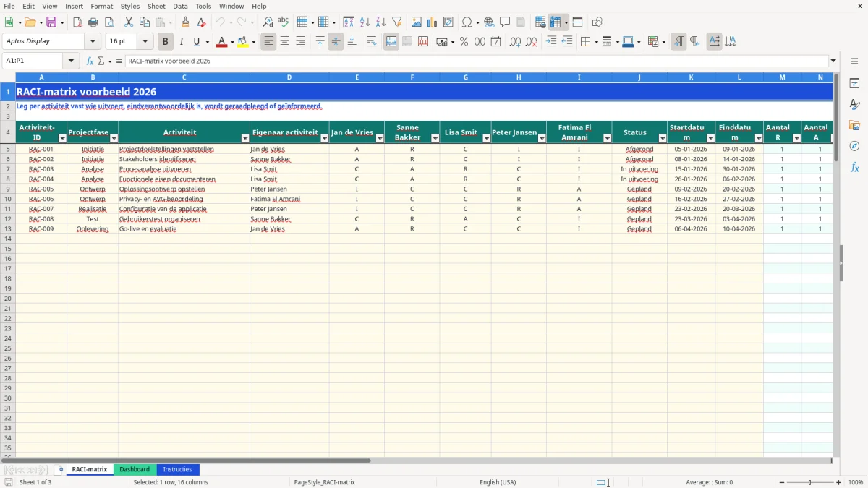This screenshot has width=868, height=488.
Task: Toggle Bold formatting
Action: coord(166,42)
